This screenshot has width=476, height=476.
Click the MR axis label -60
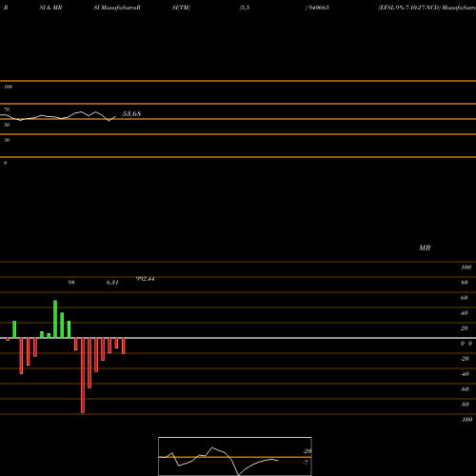coord(465,389)
